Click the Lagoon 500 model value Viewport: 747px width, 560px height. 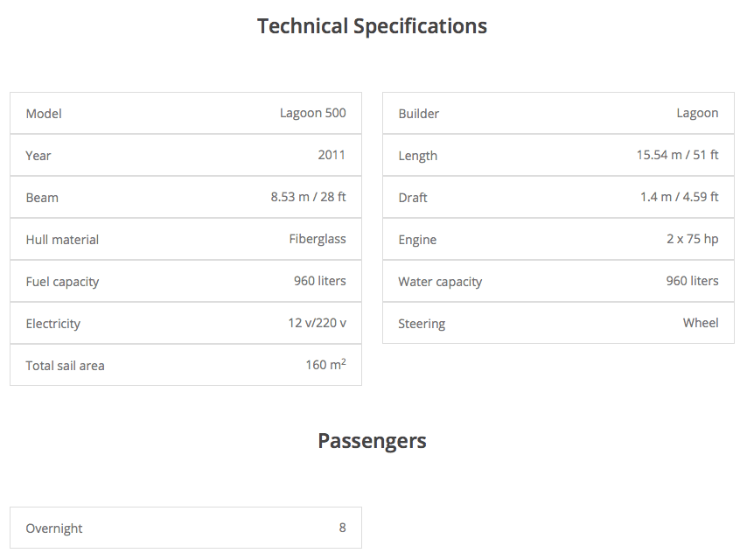312,113
